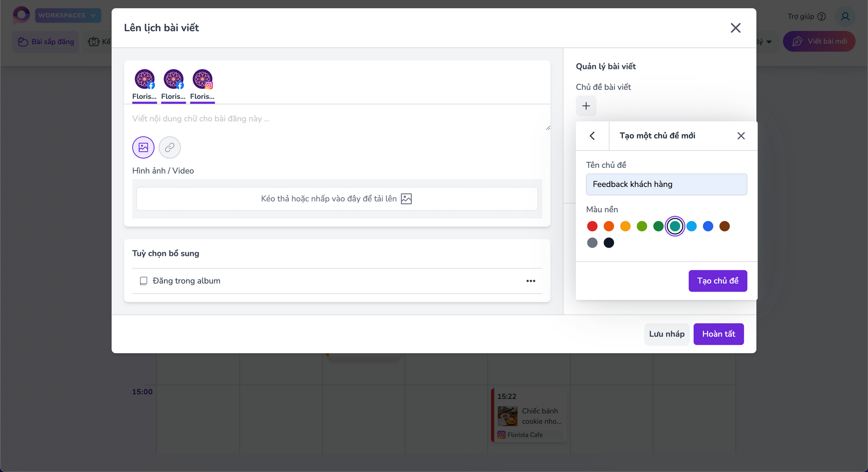Pick the lime green background color
Image resolution: width=868 pixels, height=472 pixels.
click(x=642, y=226)
